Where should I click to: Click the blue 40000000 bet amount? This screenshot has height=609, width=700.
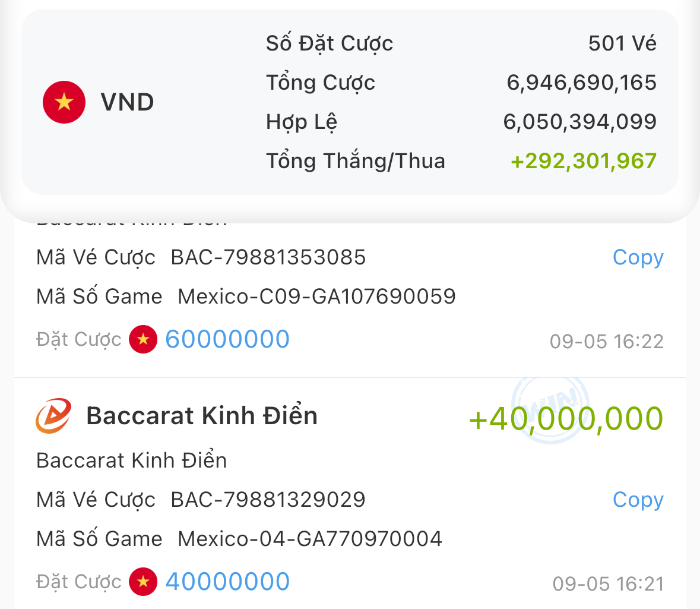click(x=227, y=582)
